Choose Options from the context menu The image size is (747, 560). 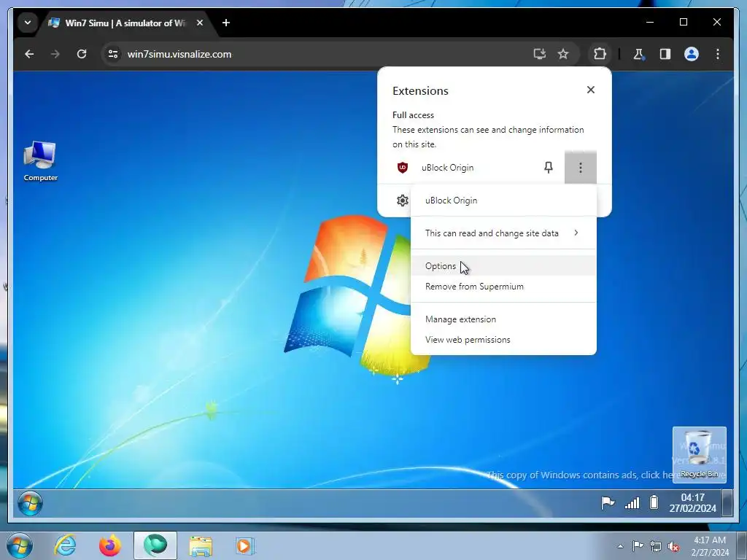coord(503,265)
